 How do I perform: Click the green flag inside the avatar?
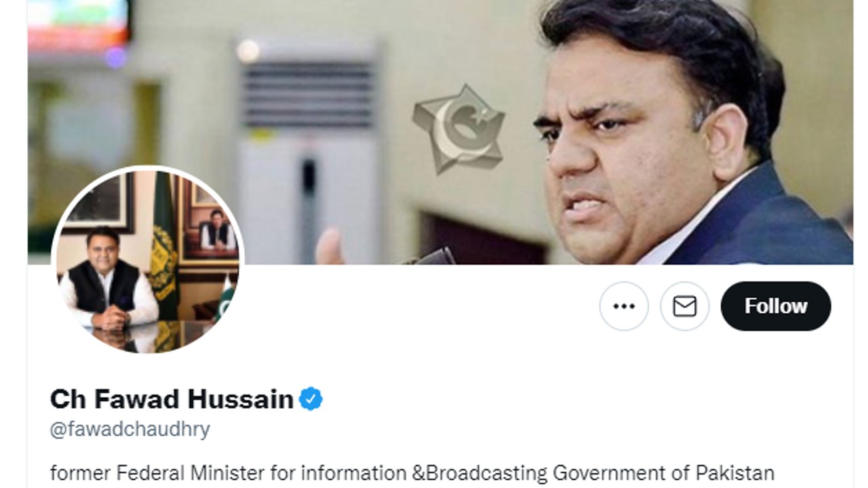tap(163, 244)
